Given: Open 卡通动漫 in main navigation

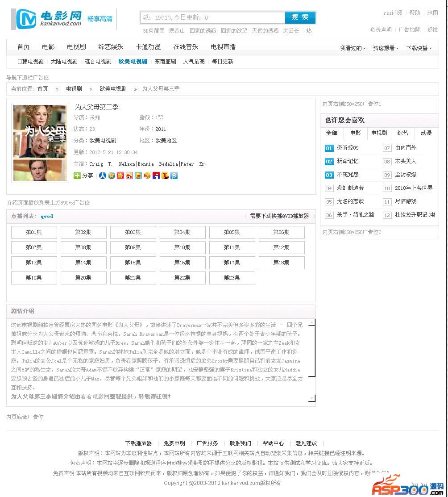Looking at the screenshot, I should (148, 47).
